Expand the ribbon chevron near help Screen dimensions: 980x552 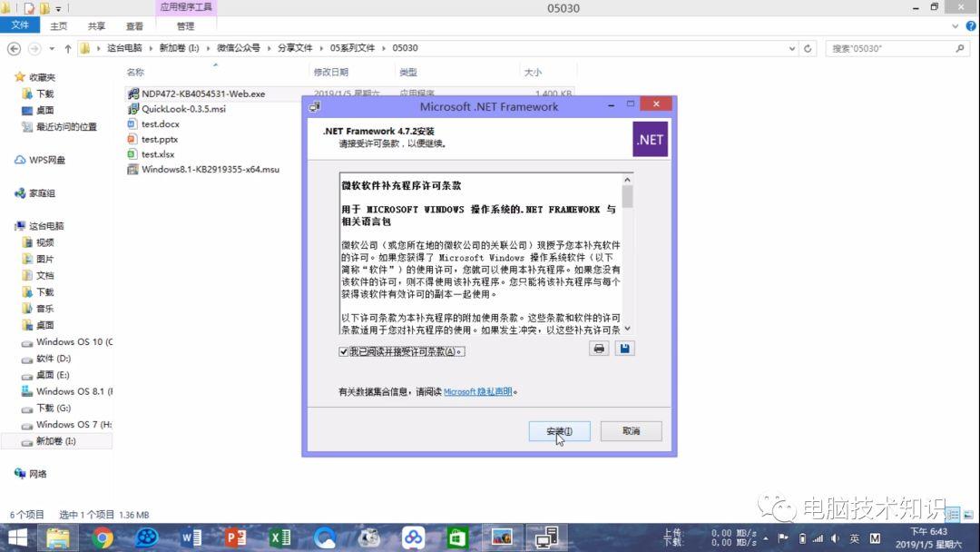[955, 25]
